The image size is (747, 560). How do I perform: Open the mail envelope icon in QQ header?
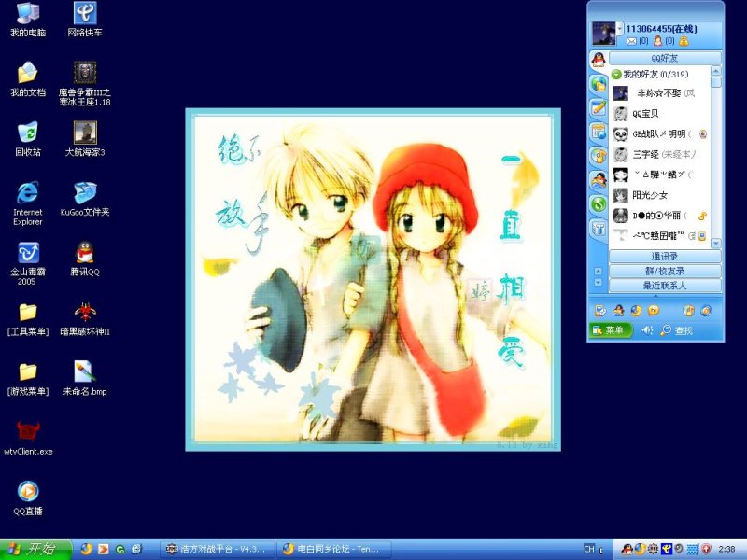tap(631, 40)
